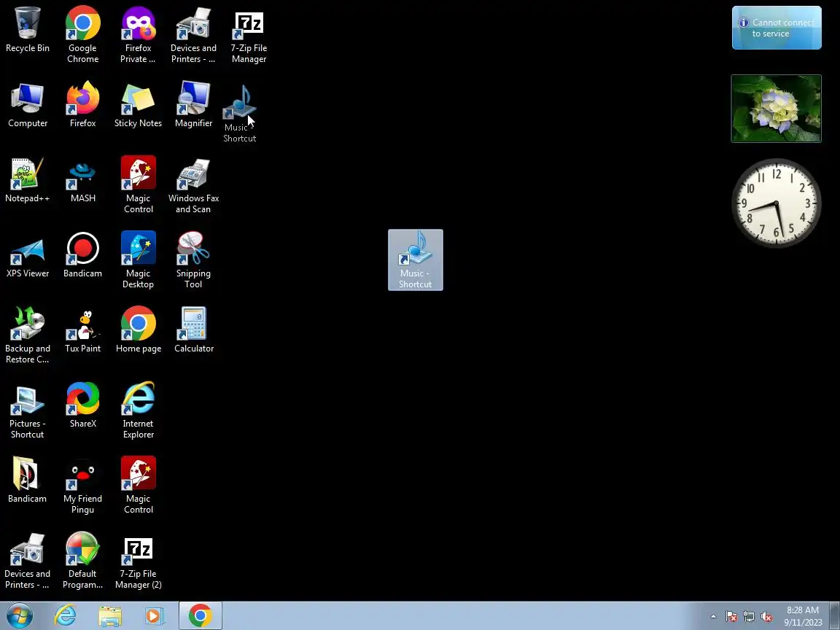Open the network status tray icon

749,616
